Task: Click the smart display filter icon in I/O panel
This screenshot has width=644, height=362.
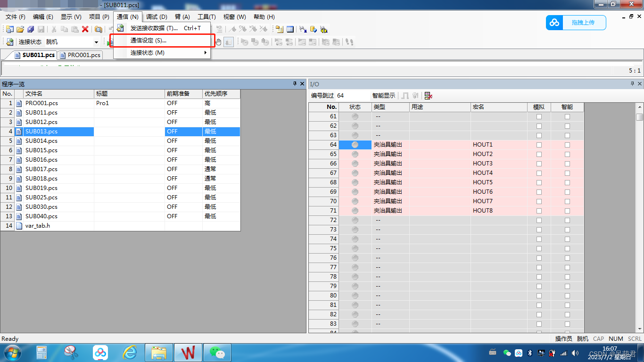Action: click(x=428, y=96)
